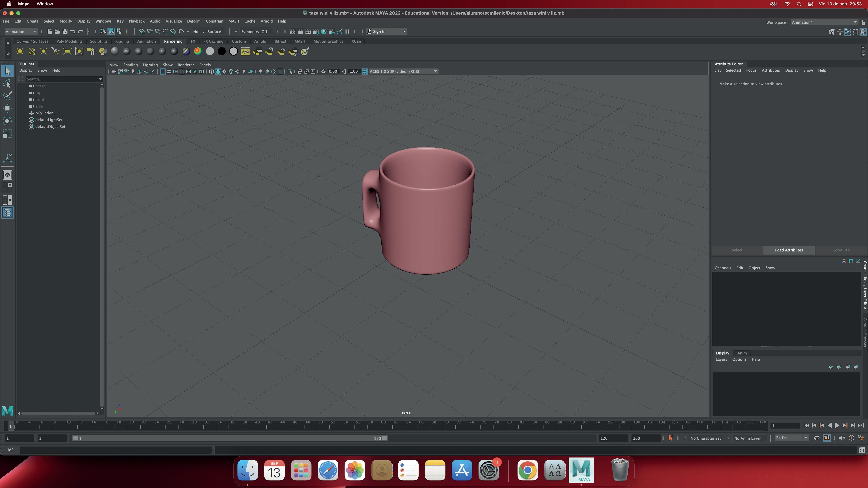Toggle the loop playback button
The image size is (868, 488).
[816, 438]
